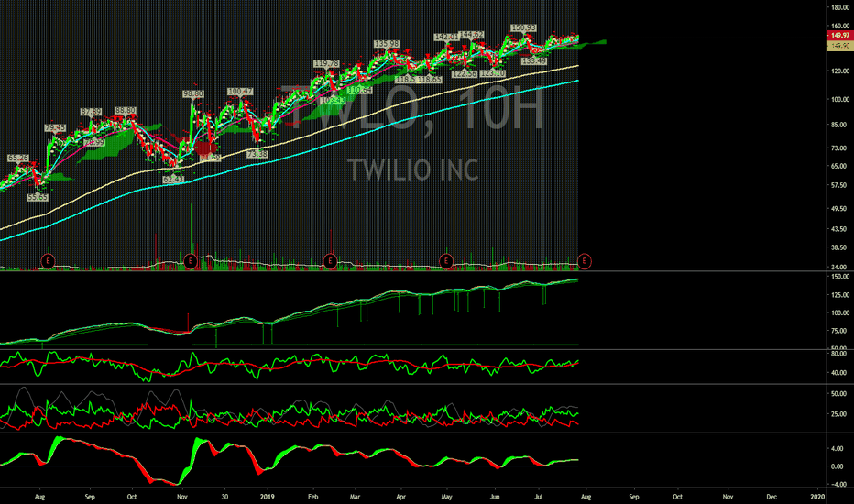The image size is (854, 504).
Task: Click the 100.47 pivot label
Action: coord(240,91)
